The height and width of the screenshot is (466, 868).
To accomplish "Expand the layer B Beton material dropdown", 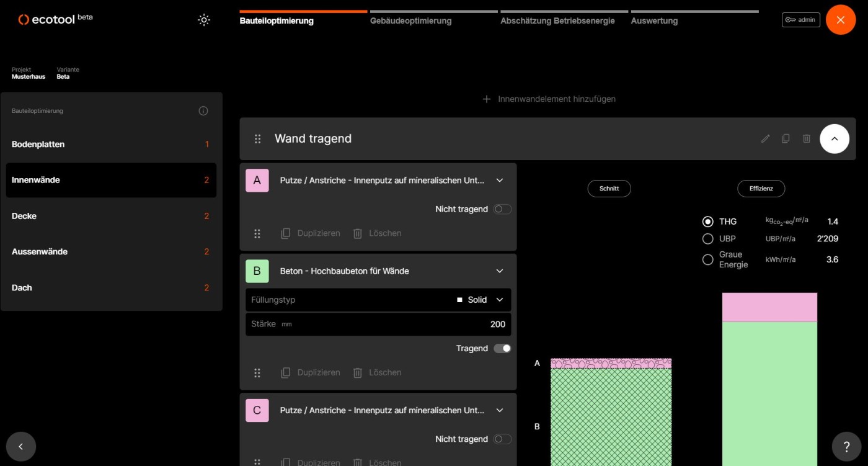I will point(500,271).
